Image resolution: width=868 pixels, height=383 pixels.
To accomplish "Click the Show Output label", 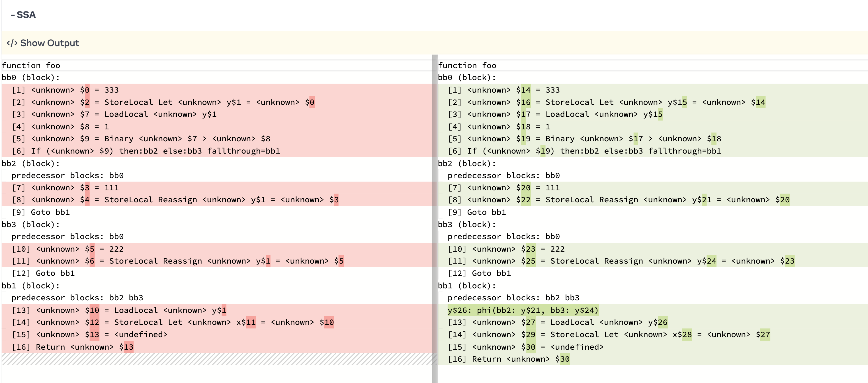I will click(49, 43).
